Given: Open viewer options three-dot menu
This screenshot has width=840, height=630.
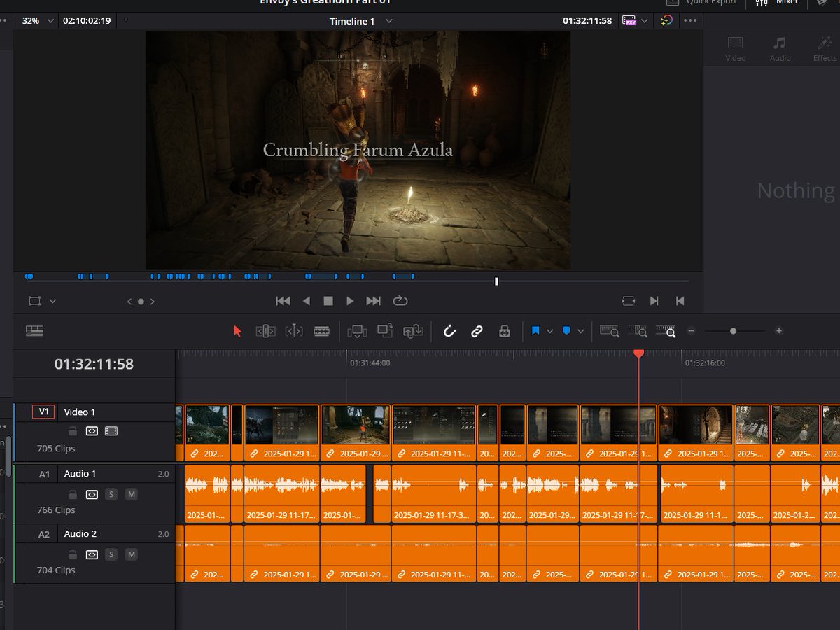Looking at the screenshot, I should point(690,21).
